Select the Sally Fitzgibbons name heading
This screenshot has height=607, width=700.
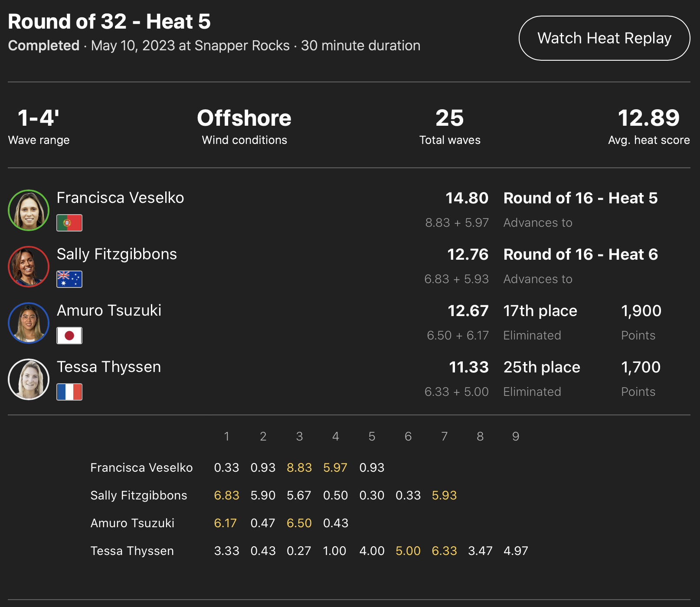pos(117,254)
